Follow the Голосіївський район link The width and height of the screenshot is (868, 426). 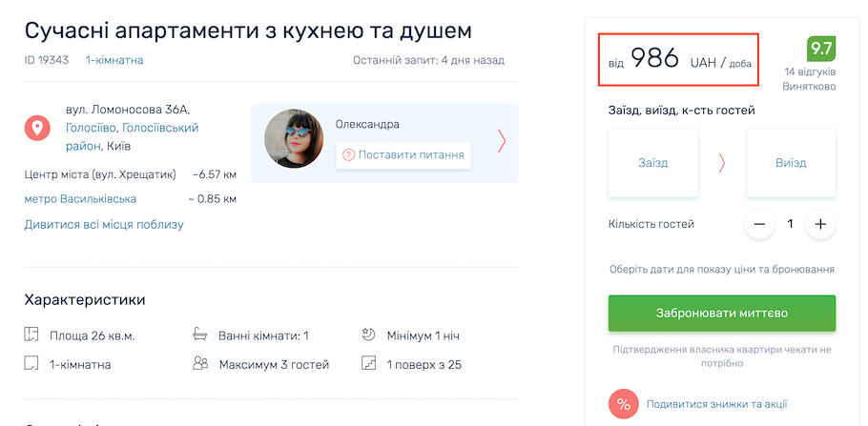pyautogui.click(x=133, y=137)
